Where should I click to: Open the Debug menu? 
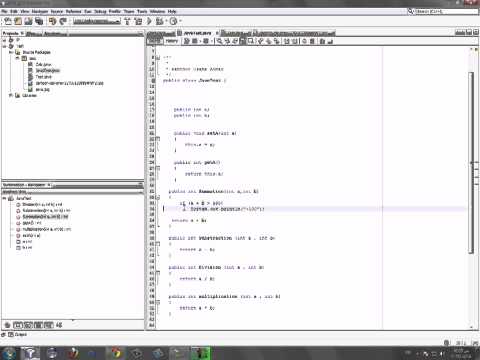100,11
